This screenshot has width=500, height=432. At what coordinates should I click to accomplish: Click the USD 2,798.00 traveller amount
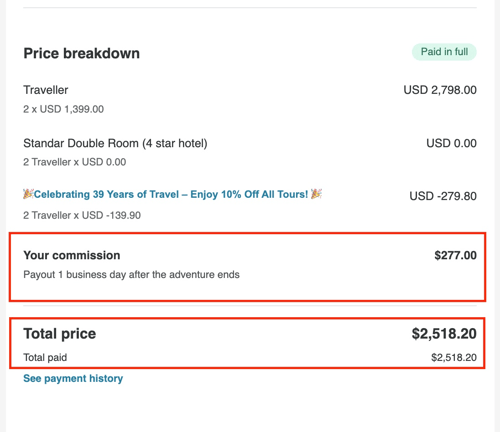[440, 90]
